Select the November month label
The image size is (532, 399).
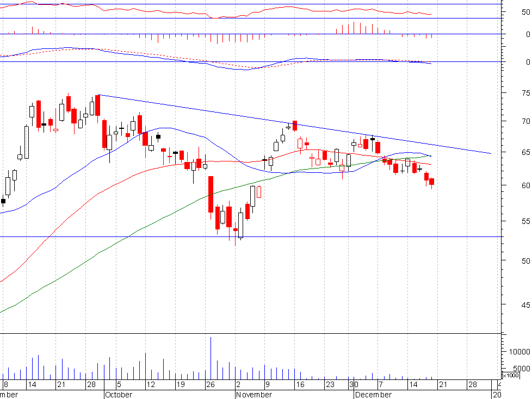[x=254, y=395]
